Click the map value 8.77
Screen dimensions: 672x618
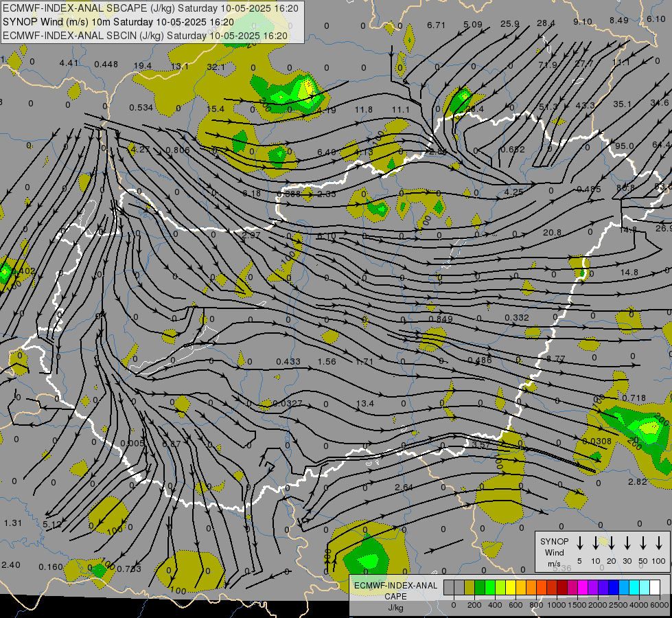pyautogui.click(x=556, y=358)
